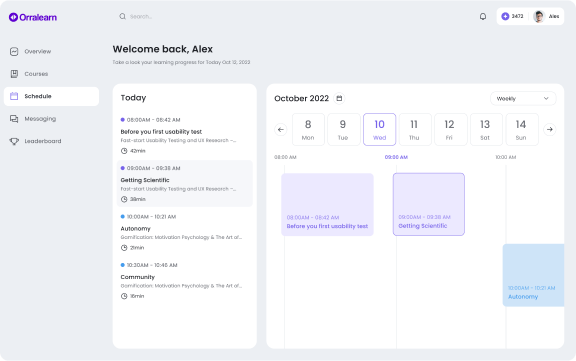Image resolution: width=576 pixels, height=361 pixels.
Task: Open calendar picker next to October 2022
Action: click(x=339, y=98)
